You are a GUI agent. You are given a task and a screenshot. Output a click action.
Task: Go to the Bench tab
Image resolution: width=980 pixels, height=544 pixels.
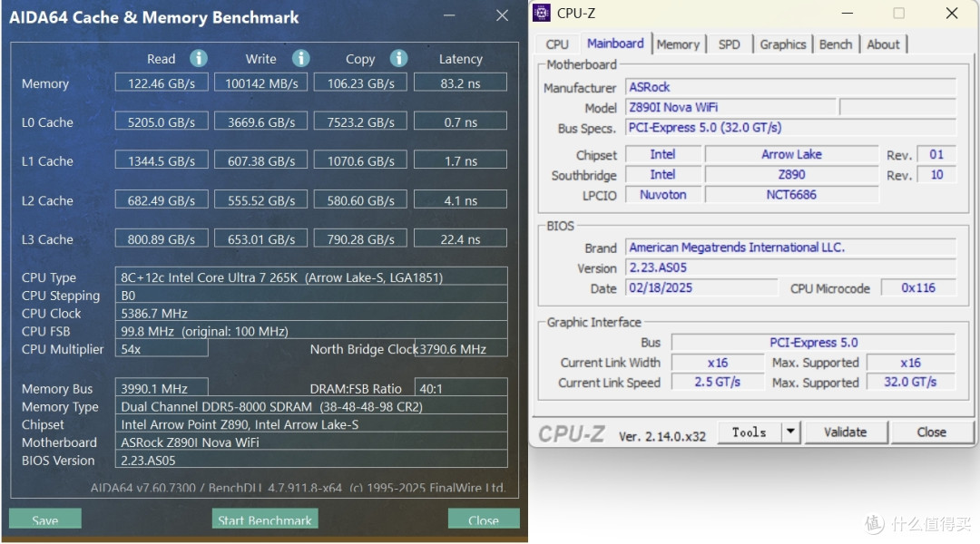click(836, 44)
